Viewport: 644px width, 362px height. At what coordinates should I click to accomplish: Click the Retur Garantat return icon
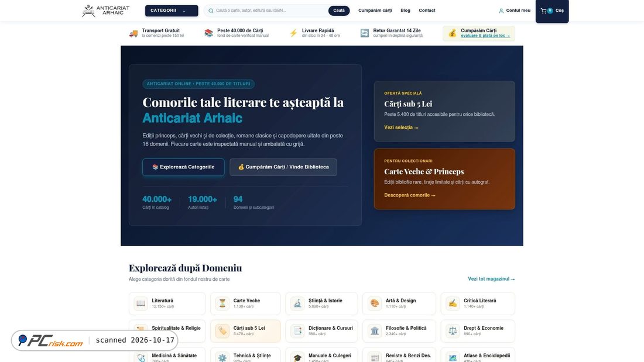point(365,33)
